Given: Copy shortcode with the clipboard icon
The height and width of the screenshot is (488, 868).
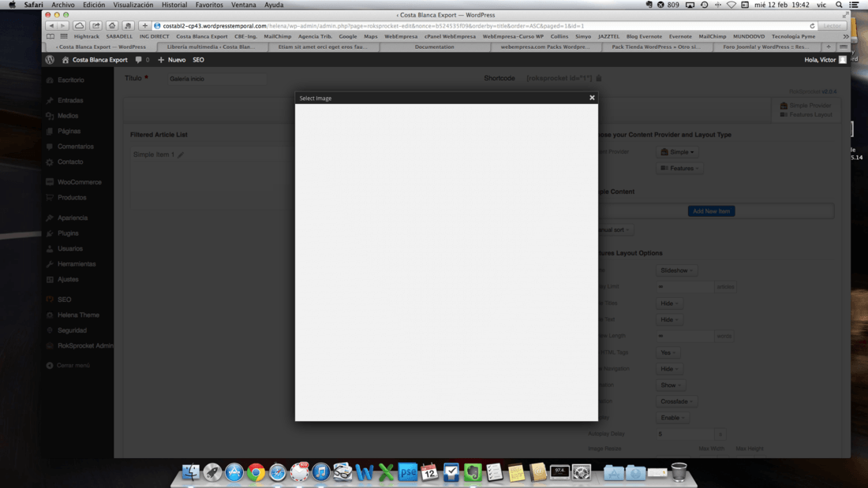Looking at the screenshot, I should (x=598, y=79).
